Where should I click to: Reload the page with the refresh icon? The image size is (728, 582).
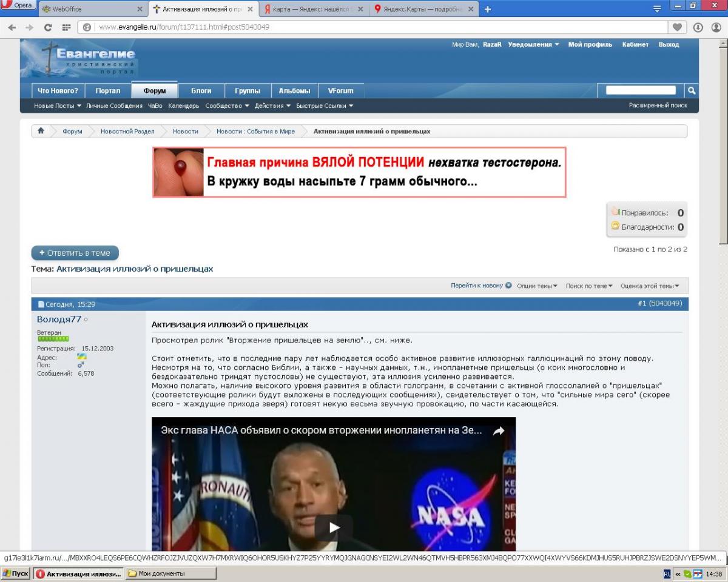point(48,27)
